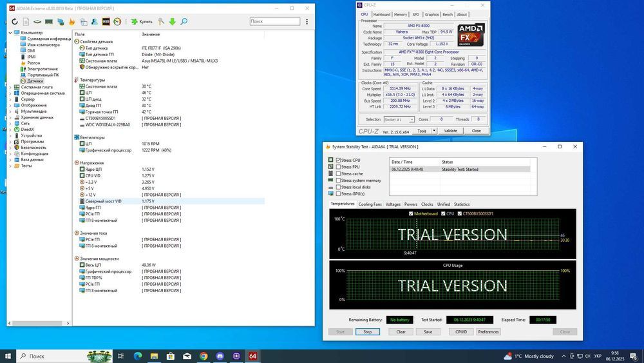
Task: Enable the Stress local disks checkbox
Action: [x=339, y=187]
